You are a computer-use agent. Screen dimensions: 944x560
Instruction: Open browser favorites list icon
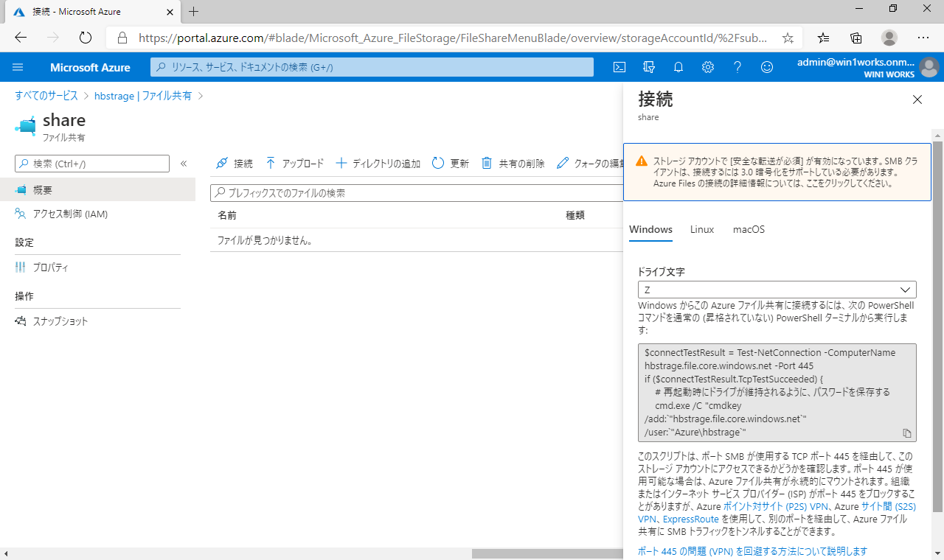(x=824, y=38)
